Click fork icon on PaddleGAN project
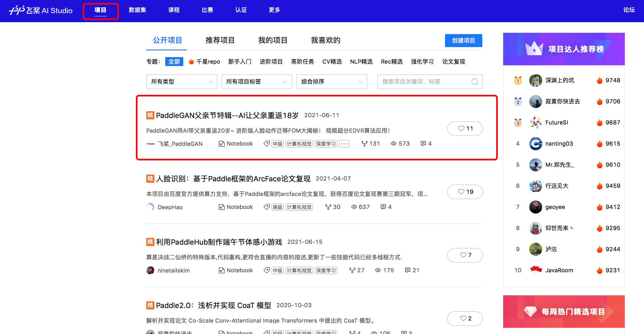644x334 pixels. (x=364, y=144)
